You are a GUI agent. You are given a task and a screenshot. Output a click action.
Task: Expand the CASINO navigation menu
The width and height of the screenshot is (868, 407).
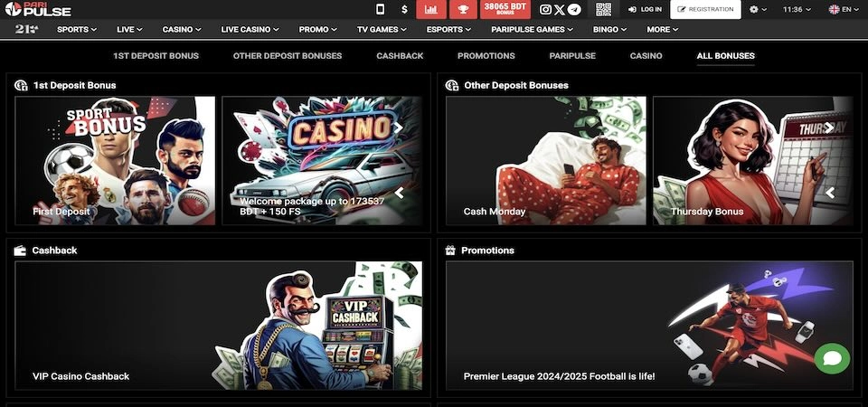pyautogui.click(x=182, y=29)
